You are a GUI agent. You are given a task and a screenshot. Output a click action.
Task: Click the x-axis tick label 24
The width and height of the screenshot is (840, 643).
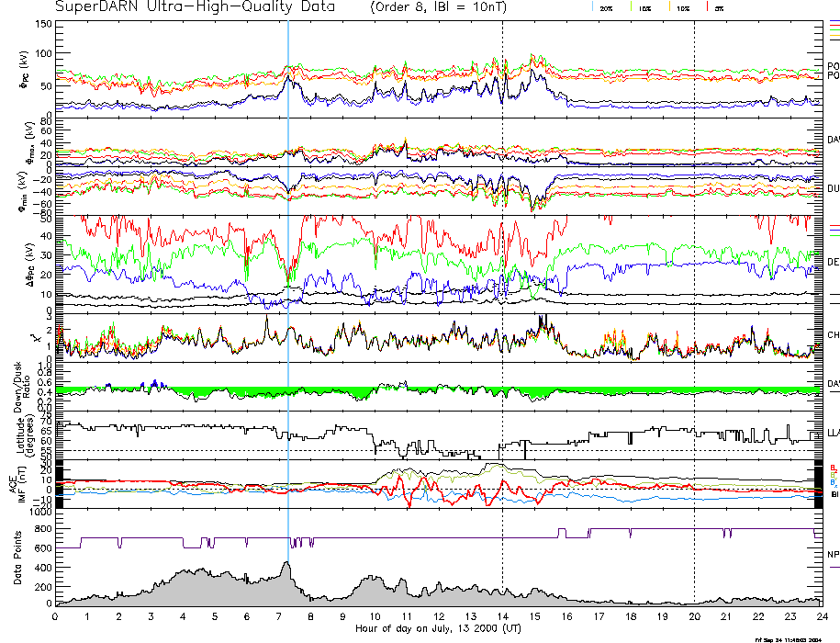coord(821,616)
